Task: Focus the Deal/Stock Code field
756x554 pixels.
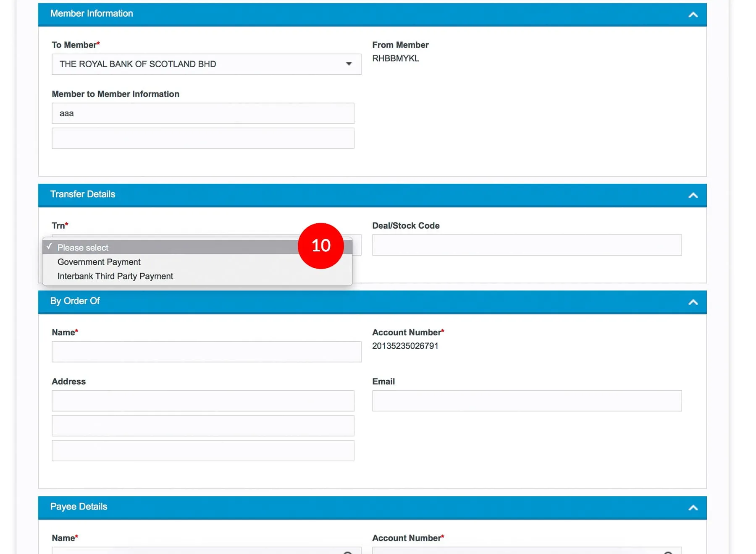Action: coord(526,245)
